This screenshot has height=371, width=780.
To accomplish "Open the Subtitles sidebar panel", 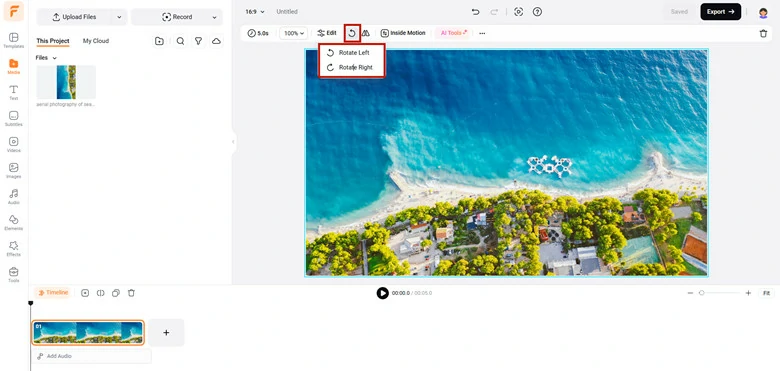I will point(13,118).
